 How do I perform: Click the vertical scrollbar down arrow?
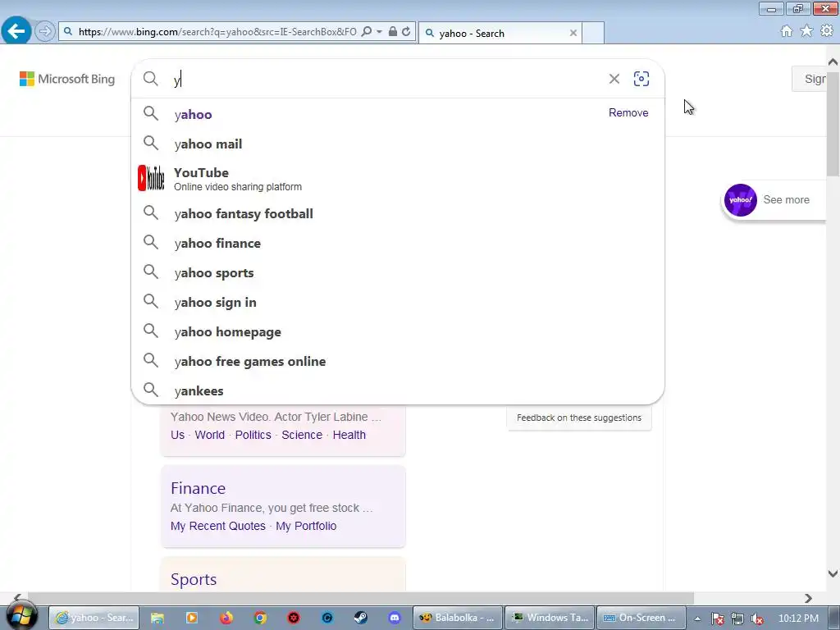point(833,573)
